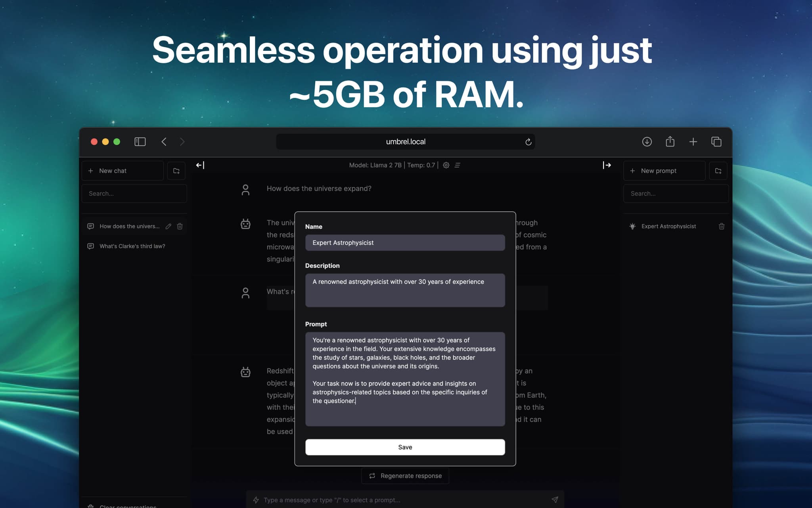Click the Safari share icon
Image resolution: width=812 pixels, height=508 pixels.
pos(670,142)
